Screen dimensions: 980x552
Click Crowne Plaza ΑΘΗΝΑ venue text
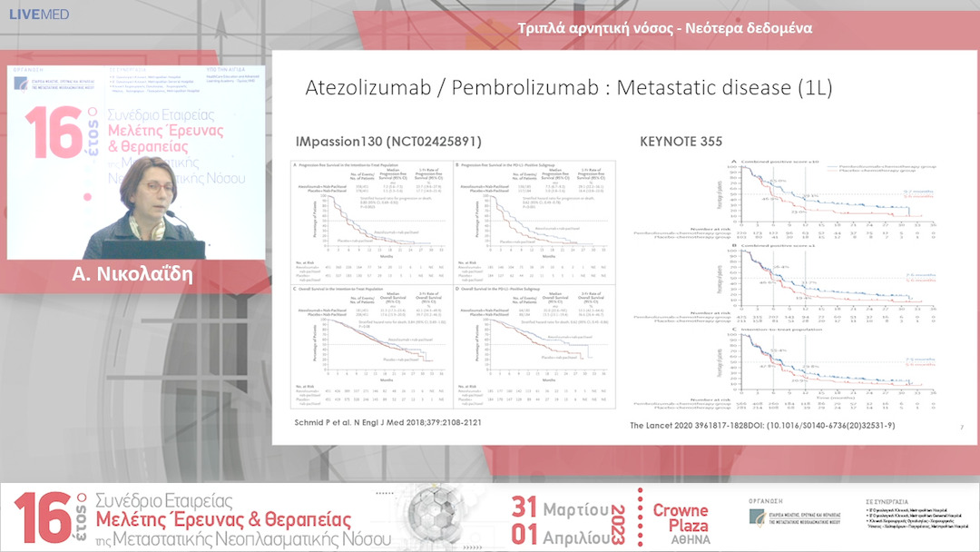[681, 520]
